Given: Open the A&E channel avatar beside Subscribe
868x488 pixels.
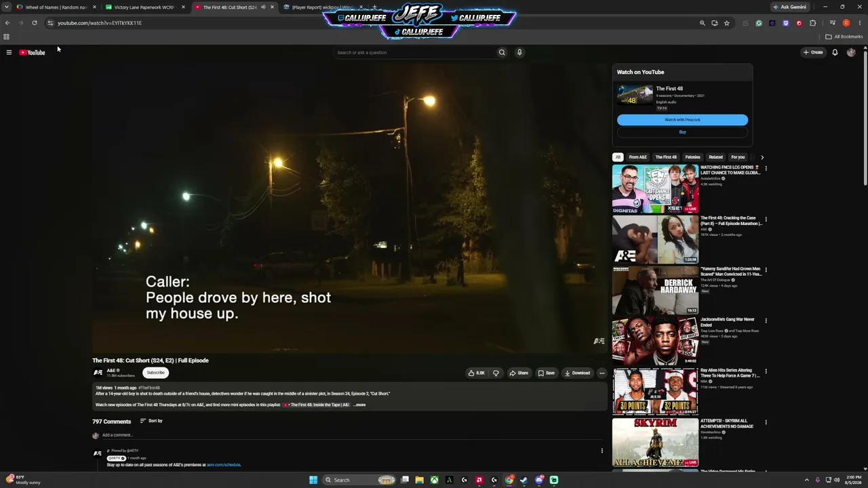Looking at the screenshot, I should (98, 373).
